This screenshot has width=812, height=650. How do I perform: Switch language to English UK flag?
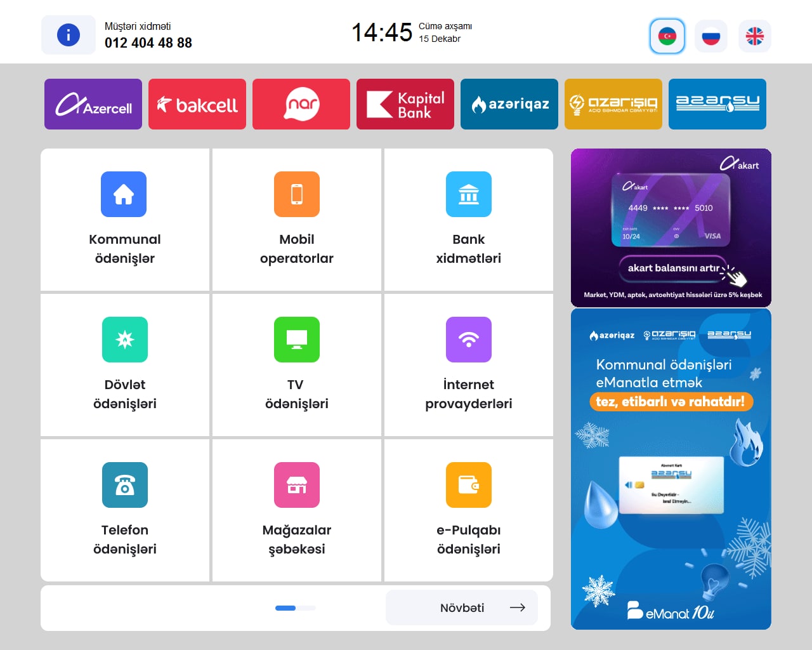(754, 36)
